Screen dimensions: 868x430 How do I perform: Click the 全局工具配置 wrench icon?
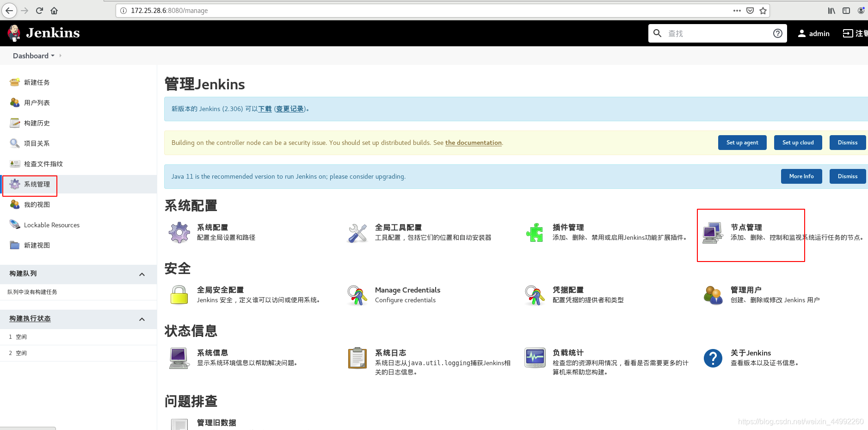click(357, 233)
